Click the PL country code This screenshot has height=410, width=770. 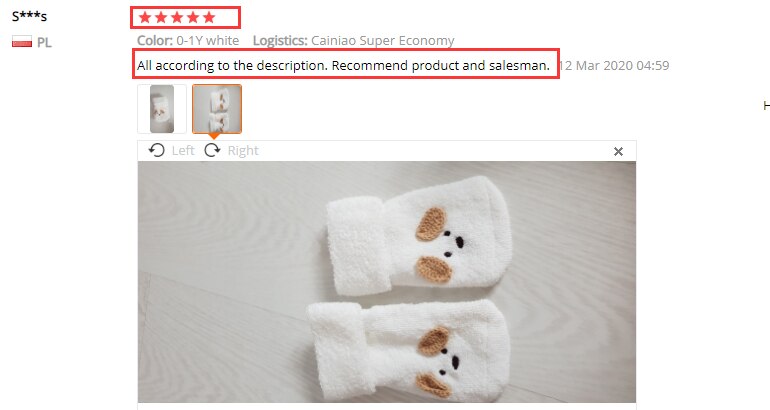click(x=44, y=43)
